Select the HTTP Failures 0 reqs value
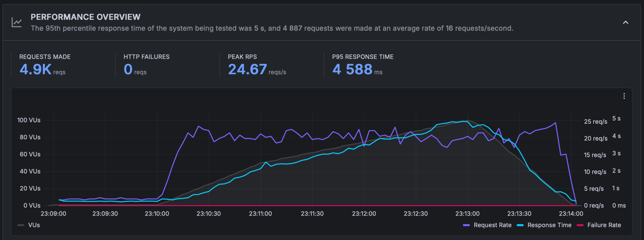 [128, 69]
